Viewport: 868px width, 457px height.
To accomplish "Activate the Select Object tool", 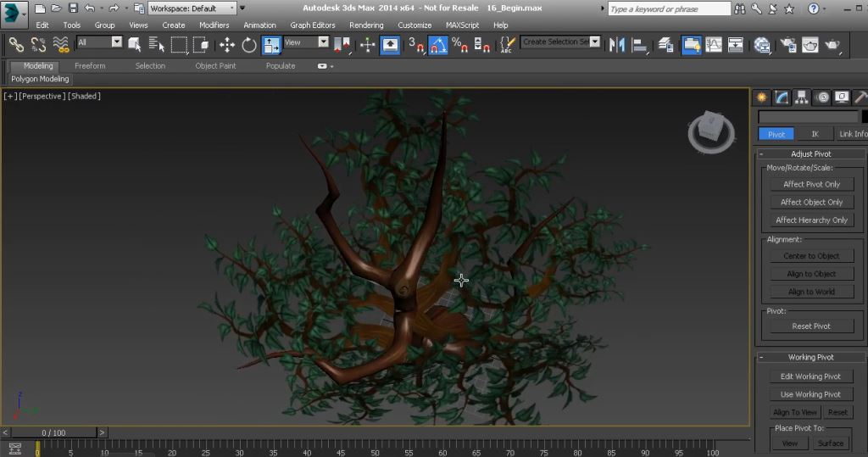I will click(x=134, y=44).
